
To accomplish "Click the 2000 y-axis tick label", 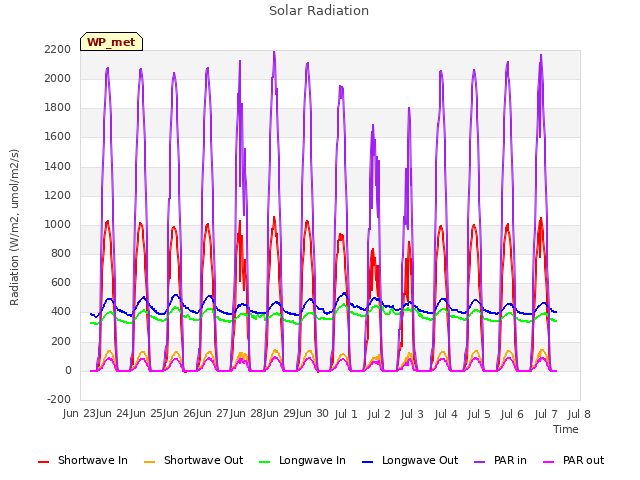I will [x=58, y=78].
